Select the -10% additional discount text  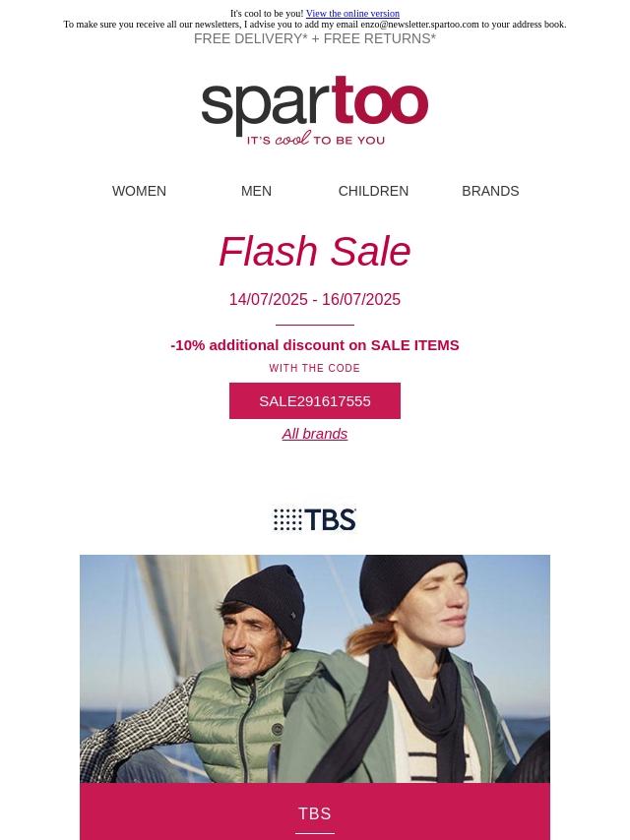[x=315, y=345]
